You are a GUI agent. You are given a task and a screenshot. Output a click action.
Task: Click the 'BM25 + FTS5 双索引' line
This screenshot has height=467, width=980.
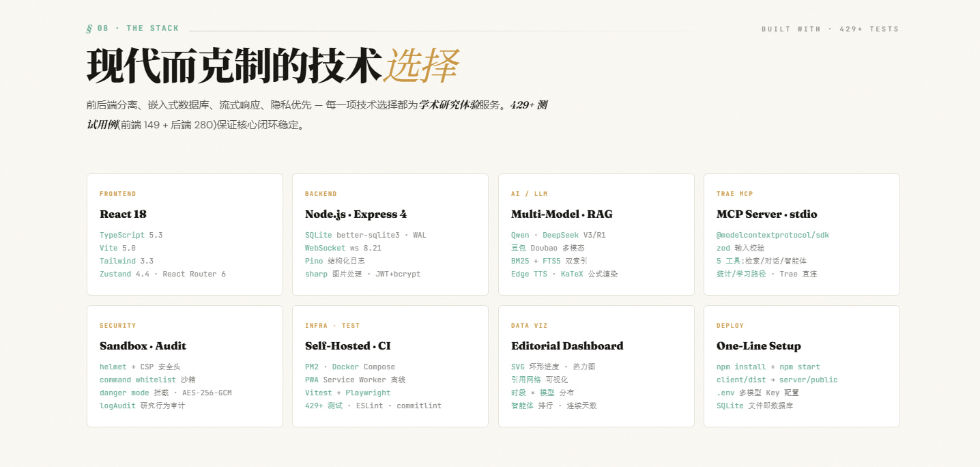pyautogui.click(x=549, y=261)
